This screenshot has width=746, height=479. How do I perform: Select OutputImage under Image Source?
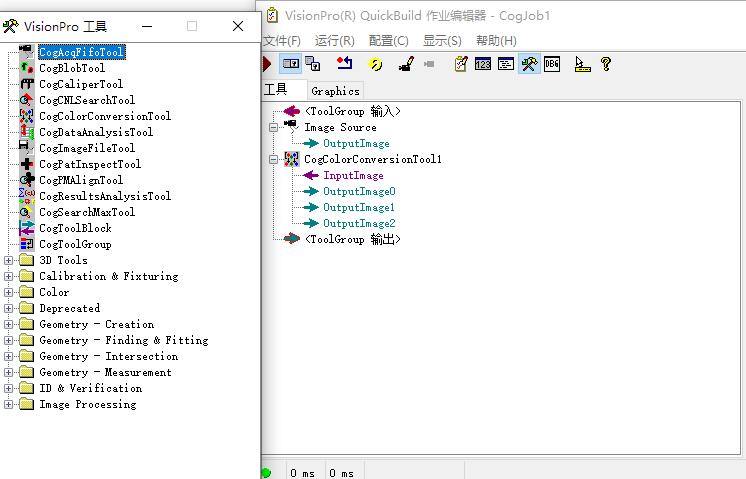coord(356,144)
